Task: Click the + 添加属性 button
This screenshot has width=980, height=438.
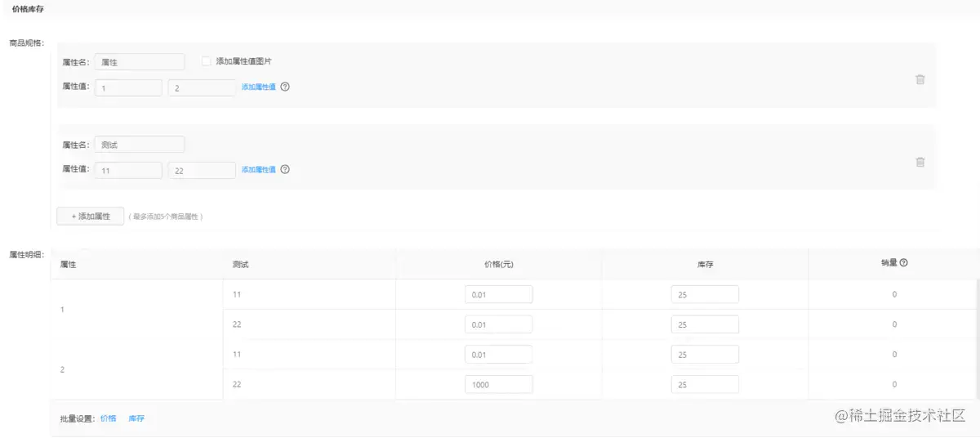Action: tap(91, 217)
